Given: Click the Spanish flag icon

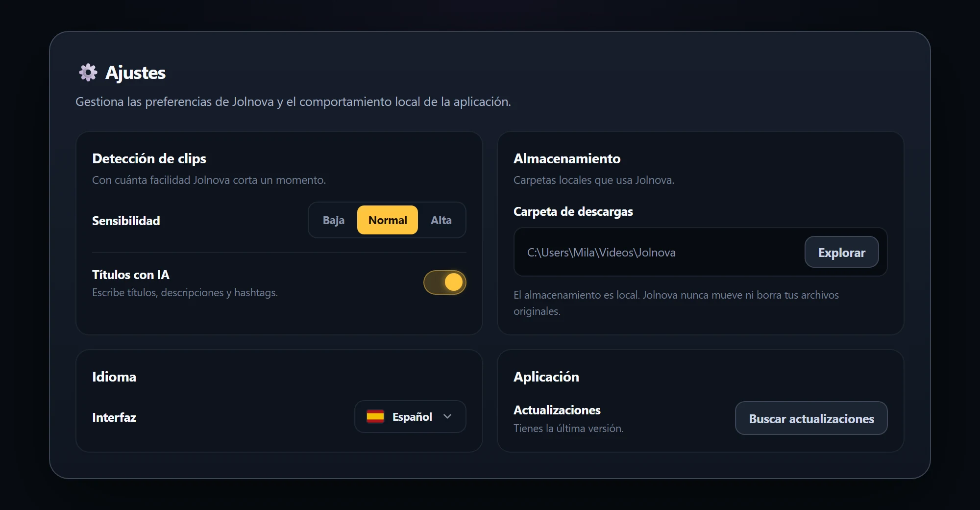Looking at the screenshot, I should pyautogui.click(x=375, y=416).
